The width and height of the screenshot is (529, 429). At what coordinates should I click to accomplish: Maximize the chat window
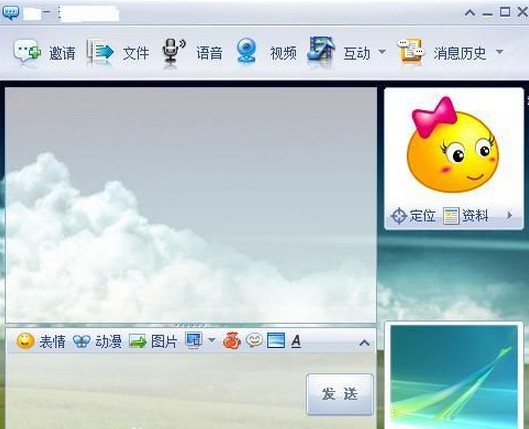505,12
